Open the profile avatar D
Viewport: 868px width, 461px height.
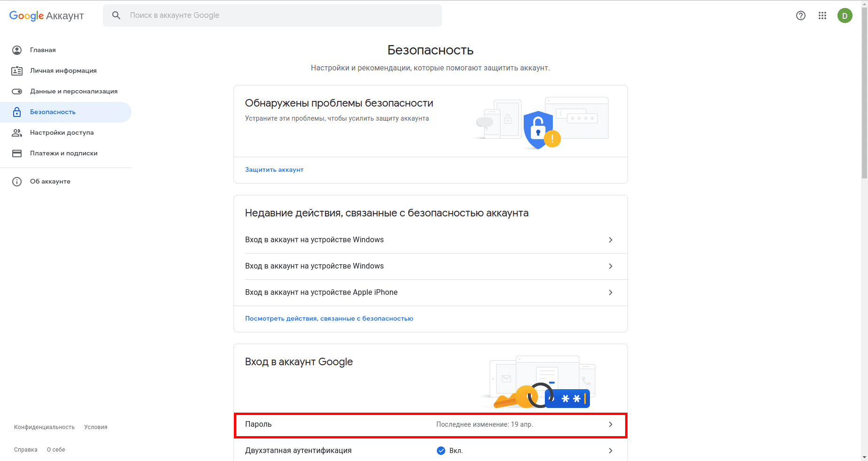pos(845,15)
